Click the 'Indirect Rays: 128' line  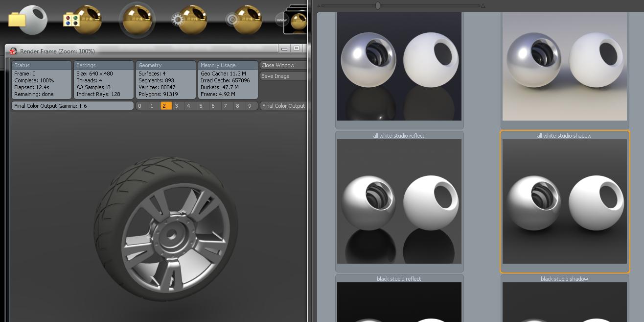[x=98, y=94]
